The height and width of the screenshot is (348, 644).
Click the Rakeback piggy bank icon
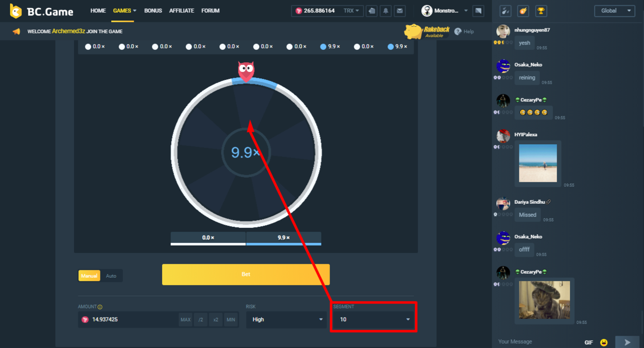pyautogui.click(x=413, y=31)
